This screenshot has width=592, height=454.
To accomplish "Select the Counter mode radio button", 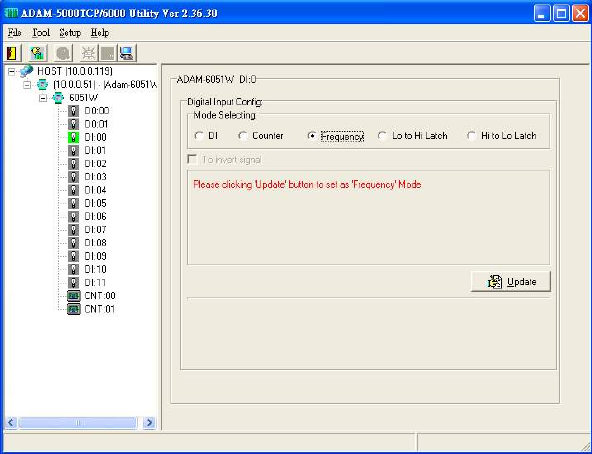I will [x=243, y=136].
